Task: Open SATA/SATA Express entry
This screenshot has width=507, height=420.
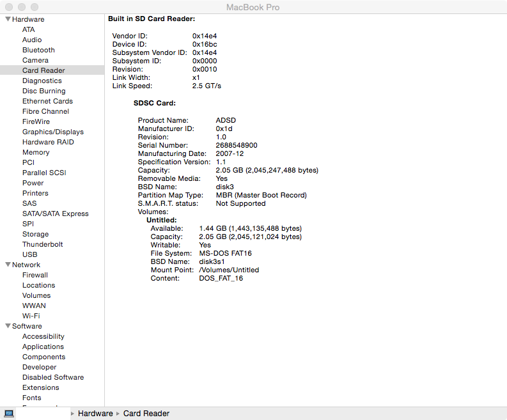Action: [55, 214]
